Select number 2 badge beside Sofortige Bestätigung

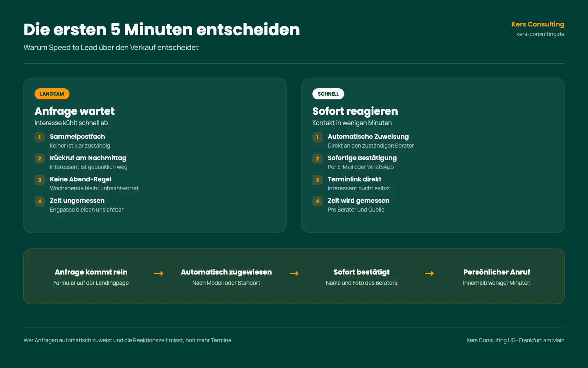[x=318, y=159]
